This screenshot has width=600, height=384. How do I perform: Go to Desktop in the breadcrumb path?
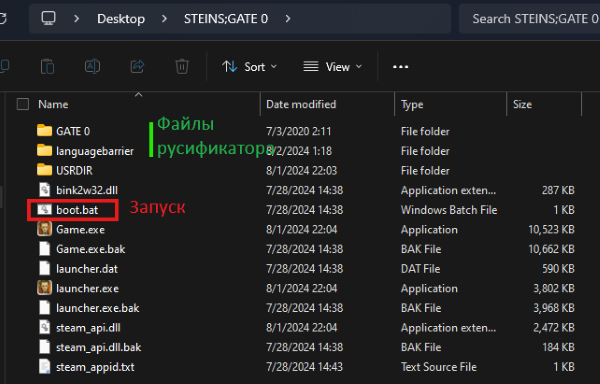(121, 19)
